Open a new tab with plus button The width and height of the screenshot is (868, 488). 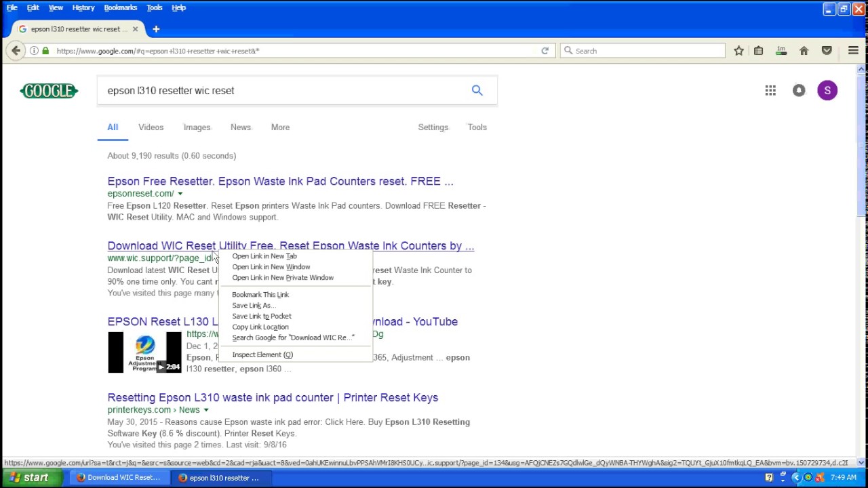tap(156, 29)
